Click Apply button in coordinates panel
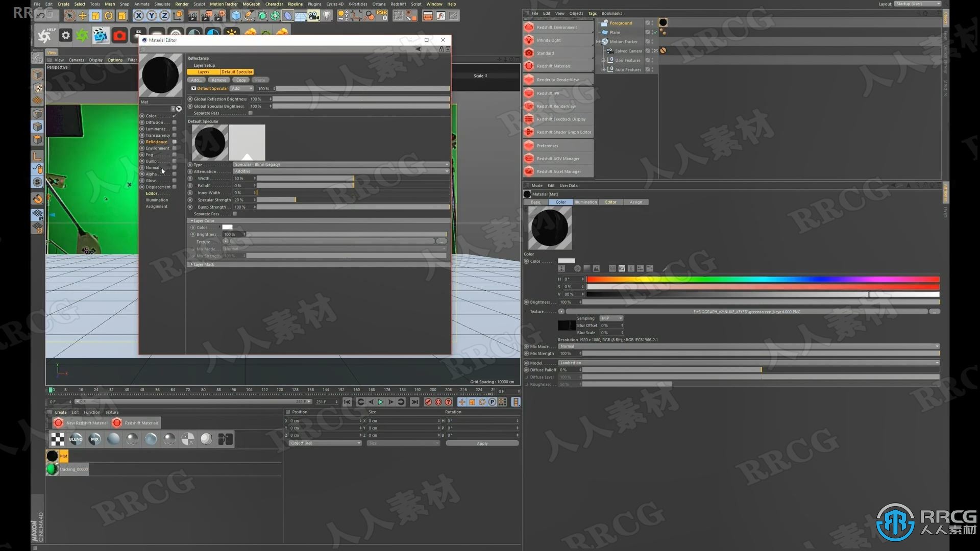The image size is (980, 551). (x=482, y=443)
